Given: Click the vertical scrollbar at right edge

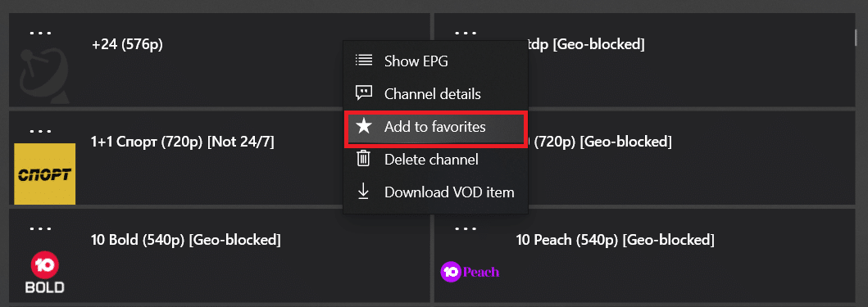Looking at the screenshot, I should tap(857, 36).
